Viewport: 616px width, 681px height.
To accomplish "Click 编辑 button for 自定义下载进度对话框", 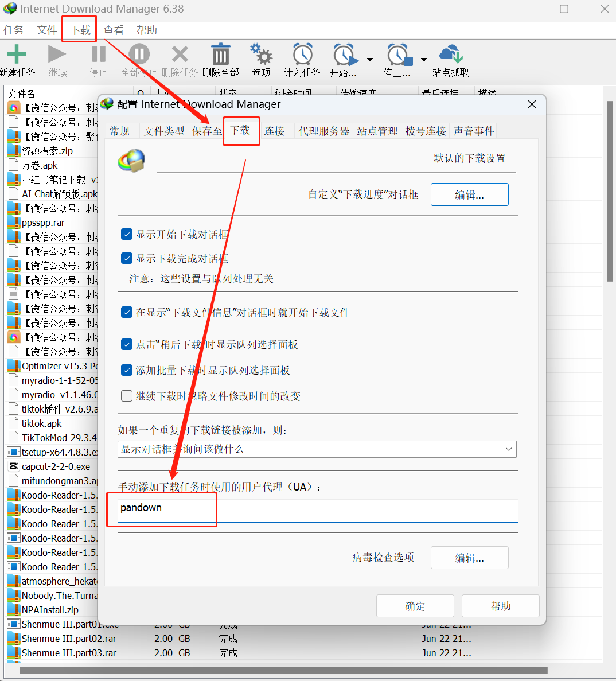I will (469, 194).
